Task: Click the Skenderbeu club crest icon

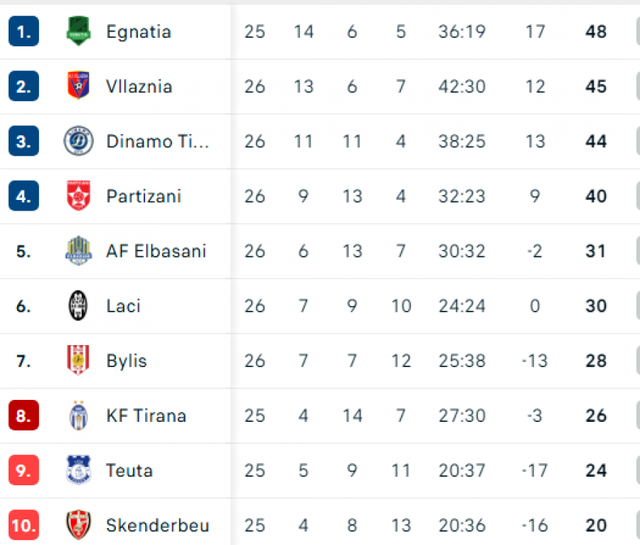Action: pyautogui.click(x=78, y=524)
